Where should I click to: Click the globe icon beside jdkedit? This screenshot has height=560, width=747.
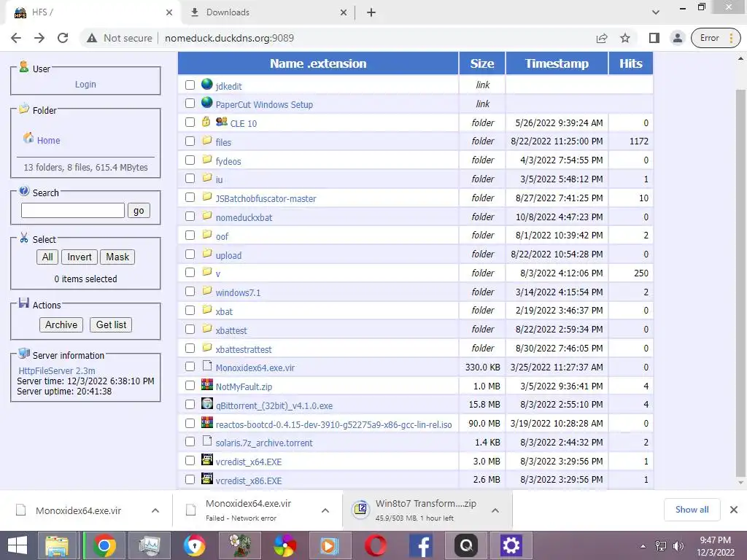(x=206, y=85)
